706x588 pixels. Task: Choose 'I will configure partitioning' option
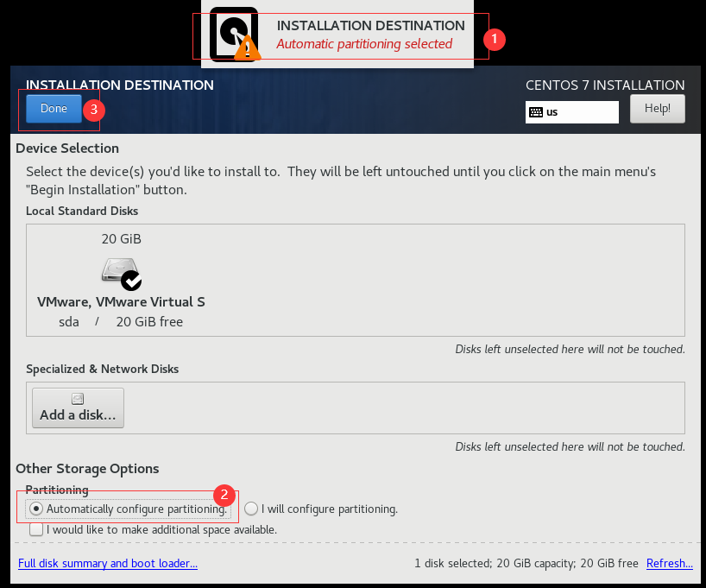pos(250,509)
